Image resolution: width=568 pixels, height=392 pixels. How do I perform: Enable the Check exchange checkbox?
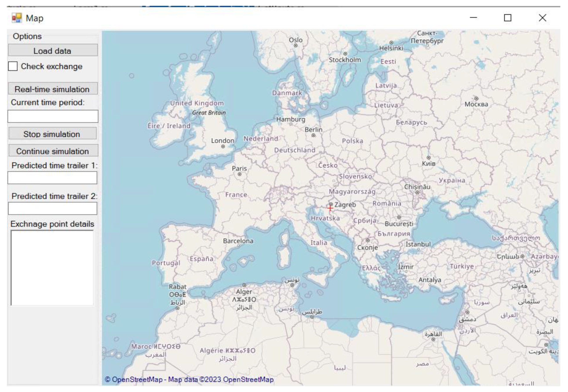tap(13, 66)
